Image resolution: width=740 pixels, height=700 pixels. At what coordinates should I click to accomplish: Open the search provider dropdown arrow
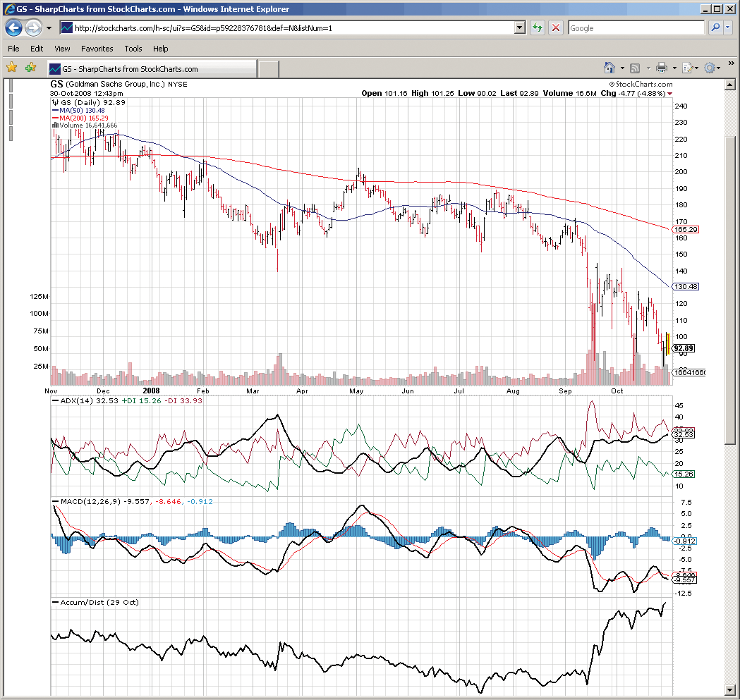[x=728, y=28]
